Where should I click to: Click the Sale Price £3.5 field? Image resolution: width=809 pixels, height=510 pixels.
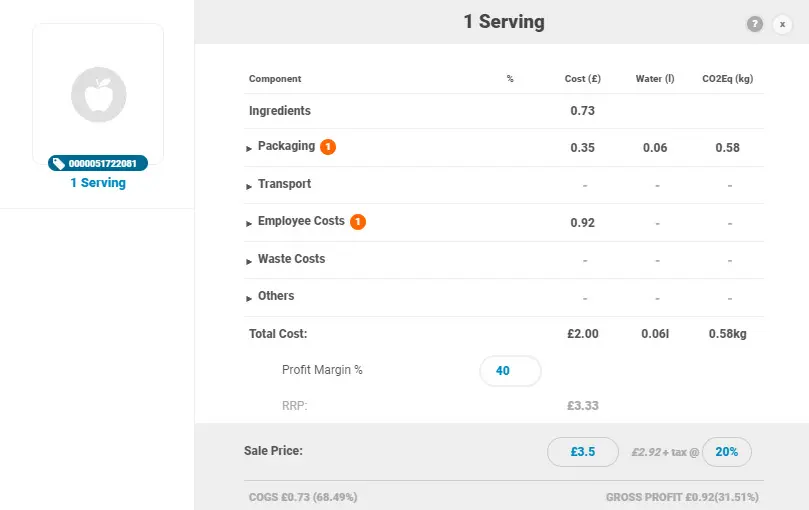(583, 452)
